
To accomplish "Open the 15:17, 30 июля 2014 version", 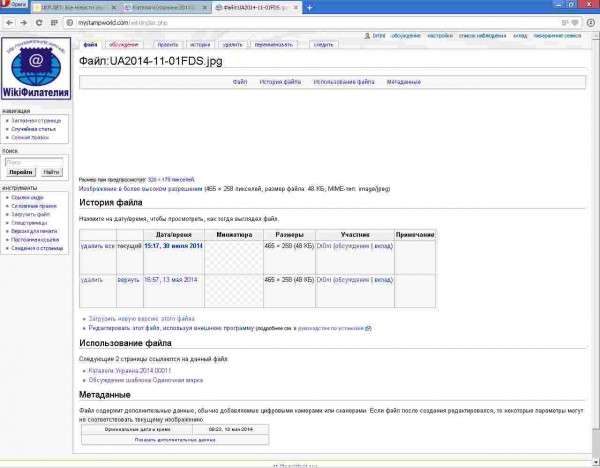I will [x=173, y=246].
